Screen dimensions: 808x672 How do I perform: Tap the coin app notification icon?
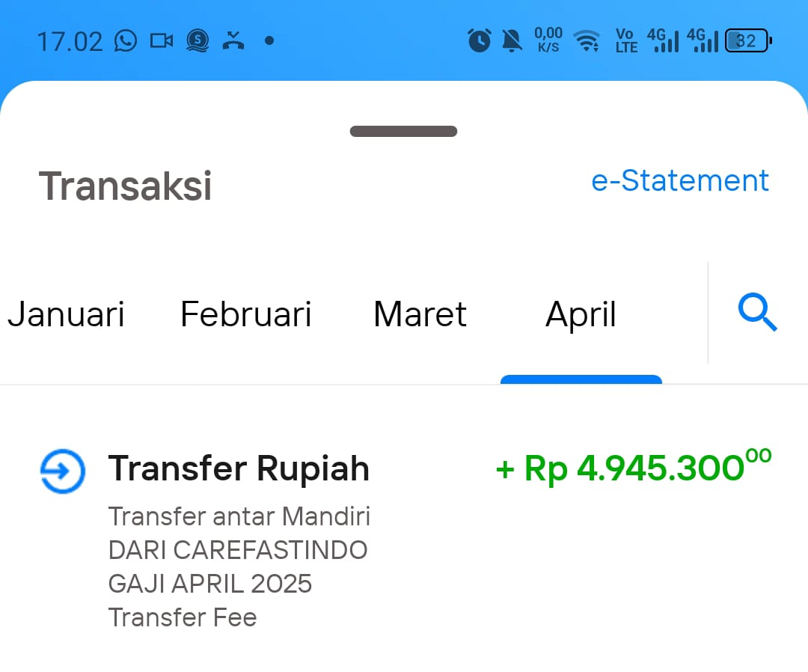pyautogui.click(x=198, y=40)
